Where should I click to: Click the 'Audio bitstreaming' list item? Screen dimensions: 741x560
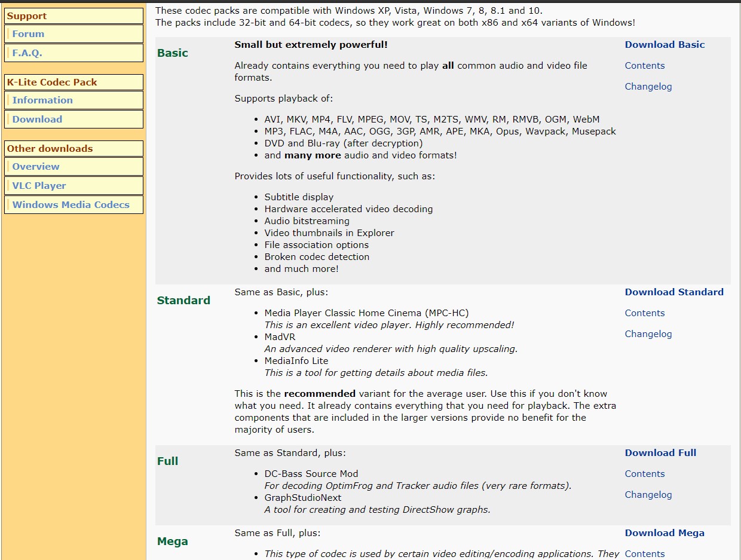click(307, 221)
